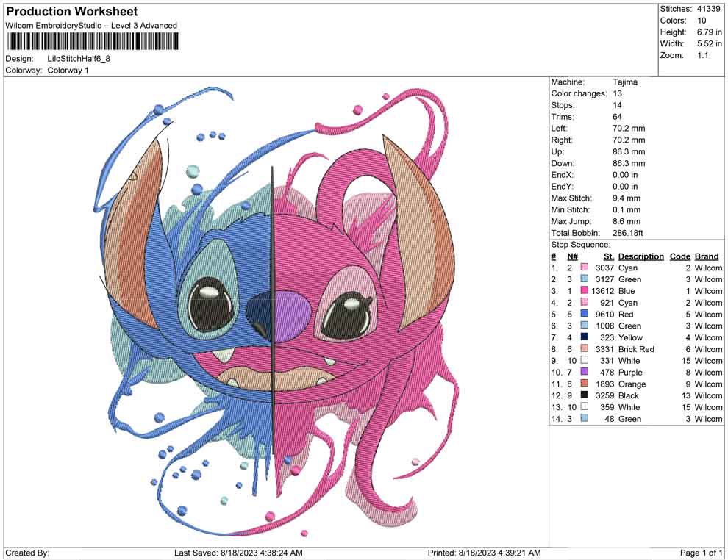Screen dimensions: 728x560
Task: Select the description Green in stop row 2
Action: [x=629, y=280]
